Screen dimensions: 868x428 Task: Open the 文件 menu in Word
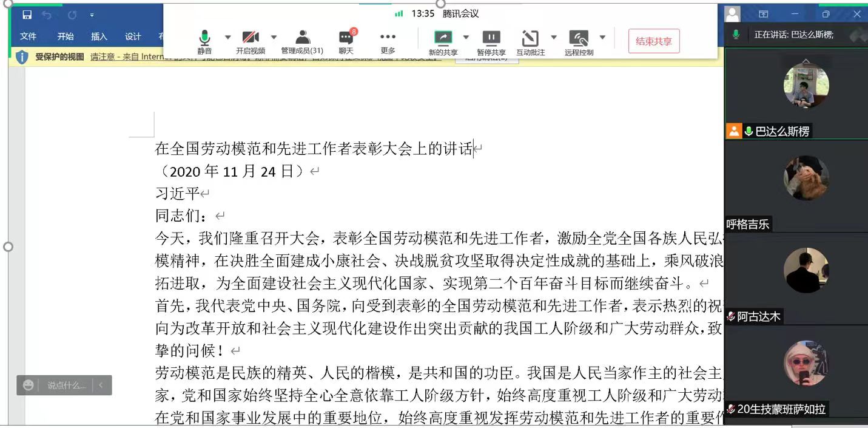click(x=28, y=36)
